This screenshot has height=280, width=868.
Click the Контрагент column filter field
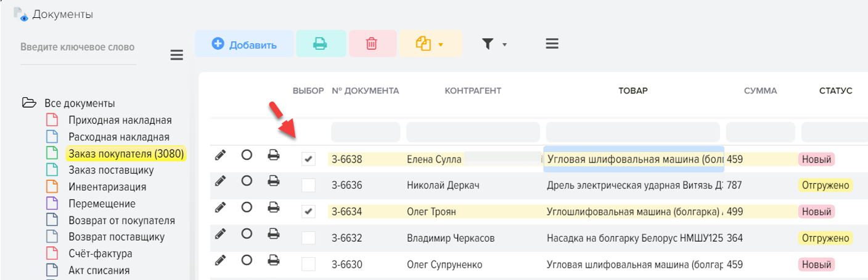(x=473, y=132)
